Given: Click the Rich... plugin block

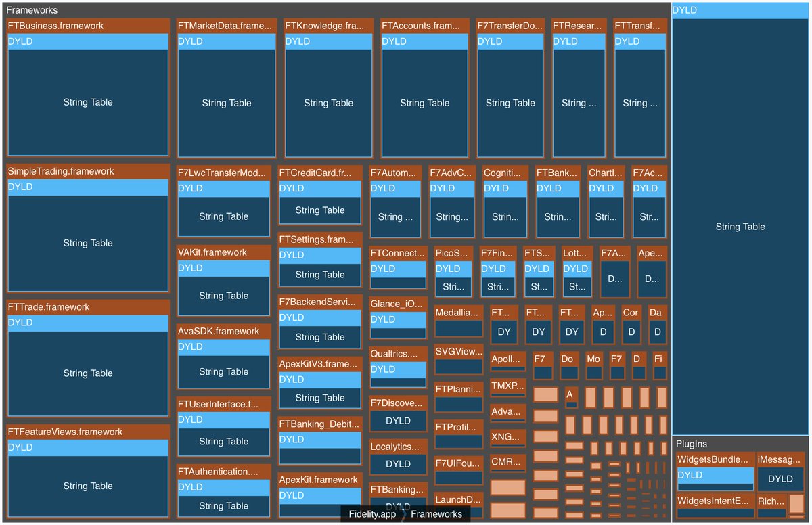Looking at the screenshot, I should click(771, 506).
